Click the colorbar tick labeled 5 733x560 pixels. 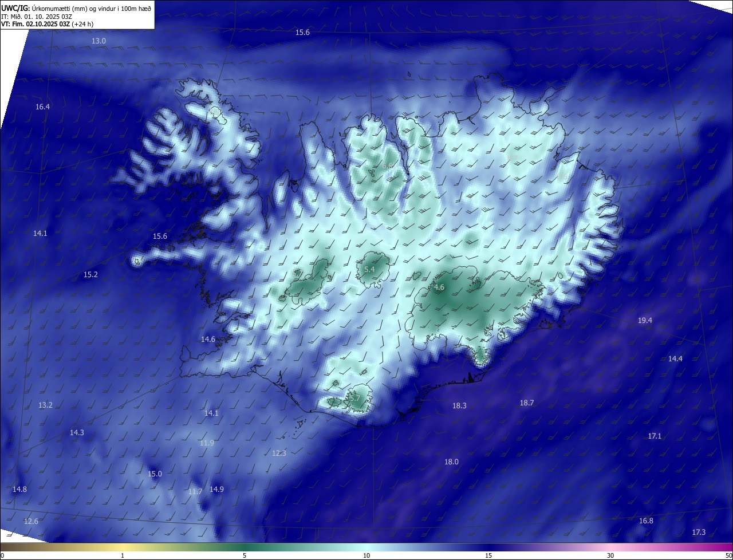pyautogui.click(x=245, y=555)
